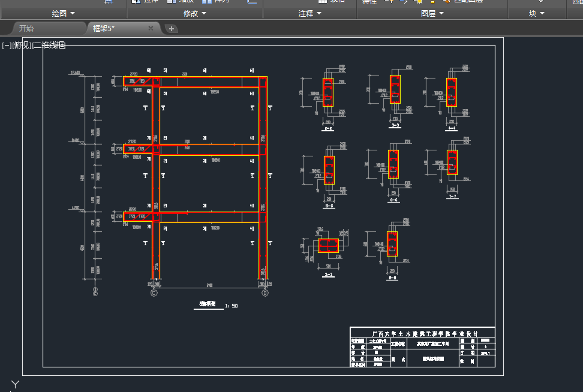The image size is (583, 392).
Task: Open the 块 panel flyout
Action: [536, 13]
